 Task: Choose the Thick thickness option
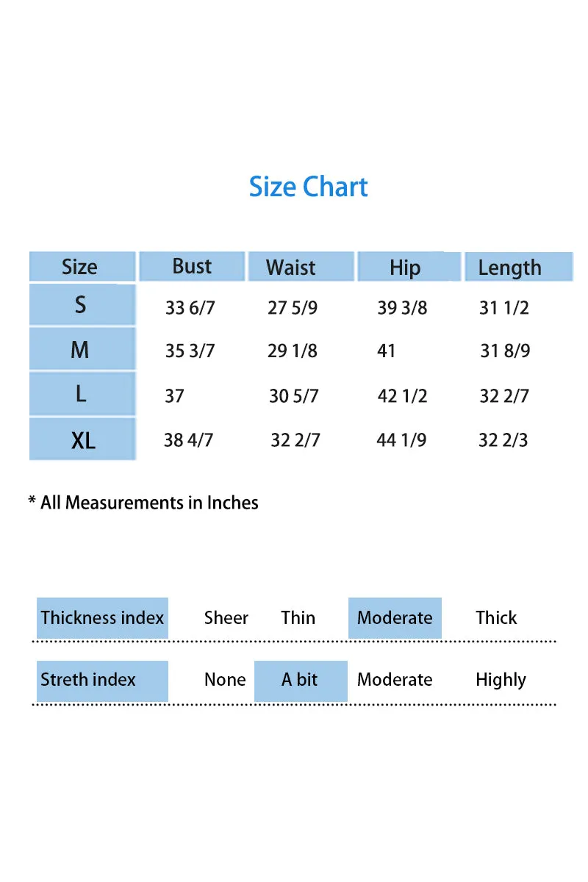coord(496,618)
